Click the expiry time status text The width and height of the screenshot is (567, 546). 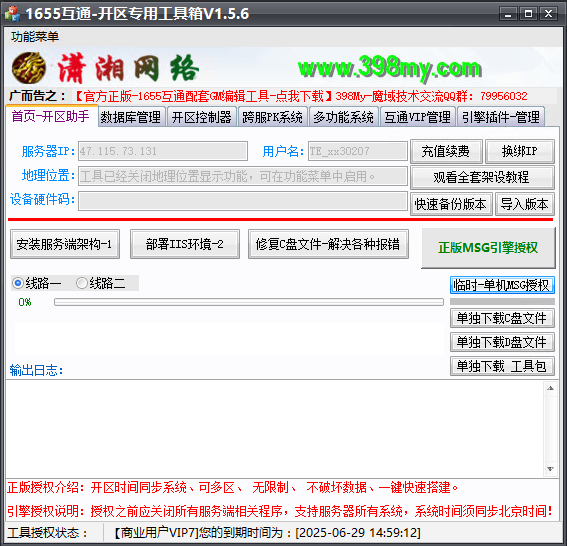point(268,532)
